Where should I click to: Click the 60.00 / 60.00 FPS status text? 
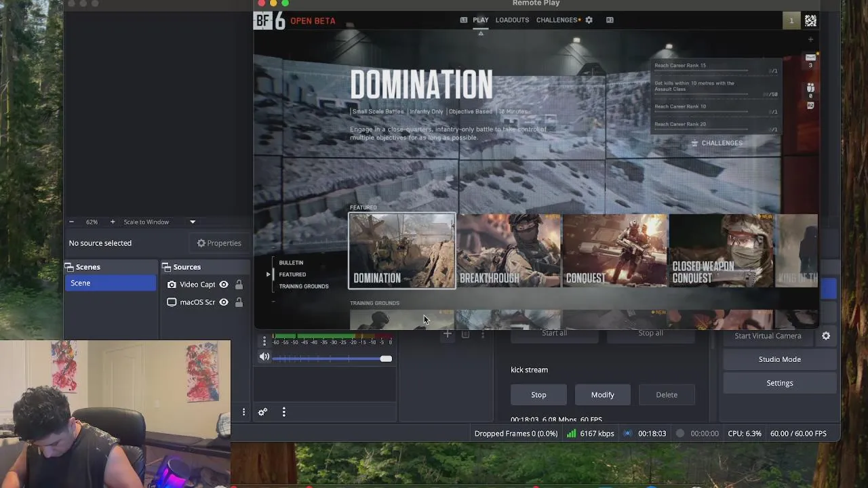tap(798, 434)
